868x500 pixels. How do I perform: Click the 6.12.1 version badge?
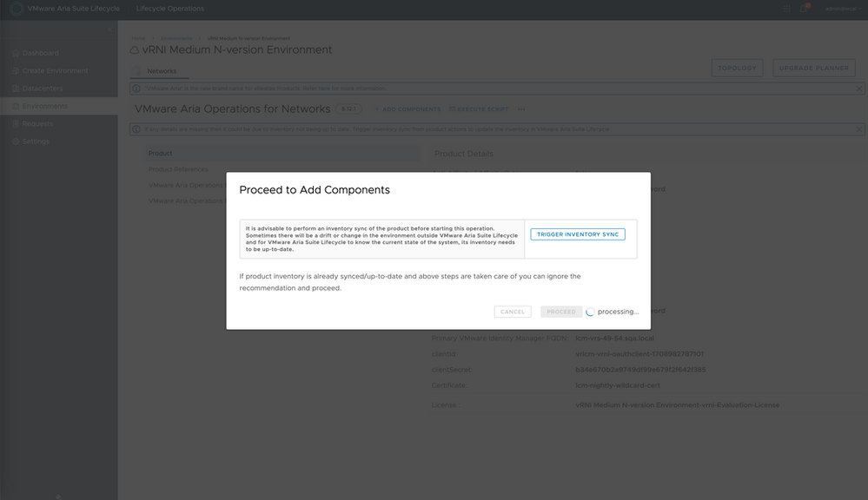pyautogui.click(x=348, y=109)
